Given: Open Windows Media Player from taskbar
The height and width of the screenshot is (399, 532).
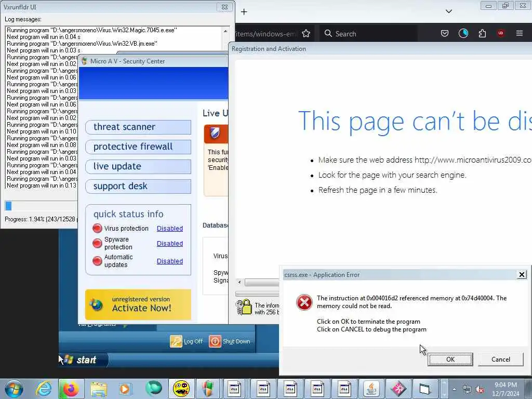Looking at the screenshot, I should [x=125, y=389].
